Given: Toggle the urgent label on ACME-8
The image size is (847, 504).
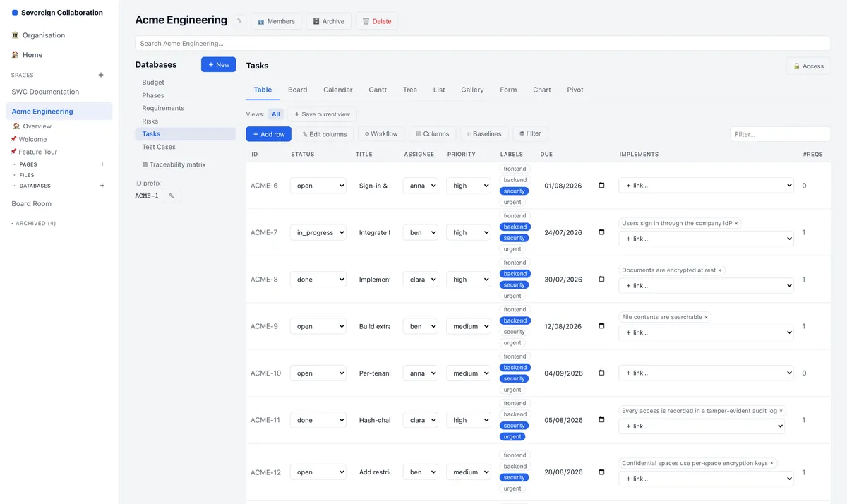Looking at the screenshot, I should click(512, 296).
